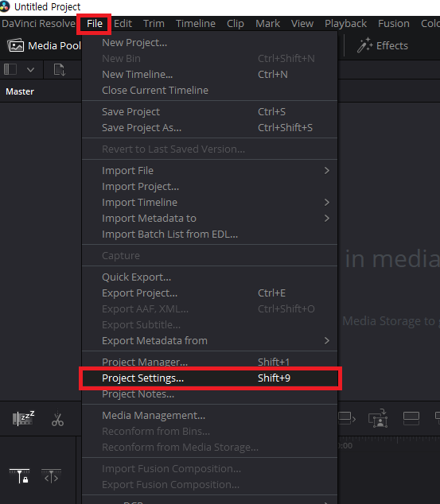Open dropdown arrow next to bin layout icon
The width and height of the screenshot is (440, 504).
pyautogui.click(x=30, y=69)
